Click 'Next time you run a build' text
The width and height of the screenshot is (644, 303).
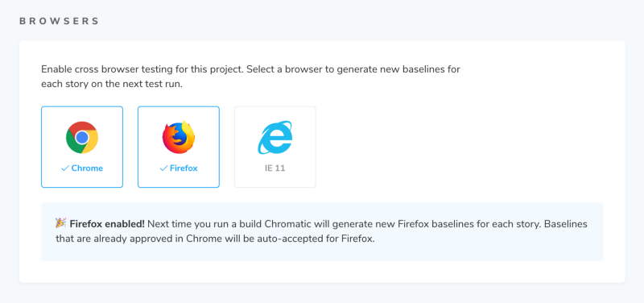tap(205, 224)
